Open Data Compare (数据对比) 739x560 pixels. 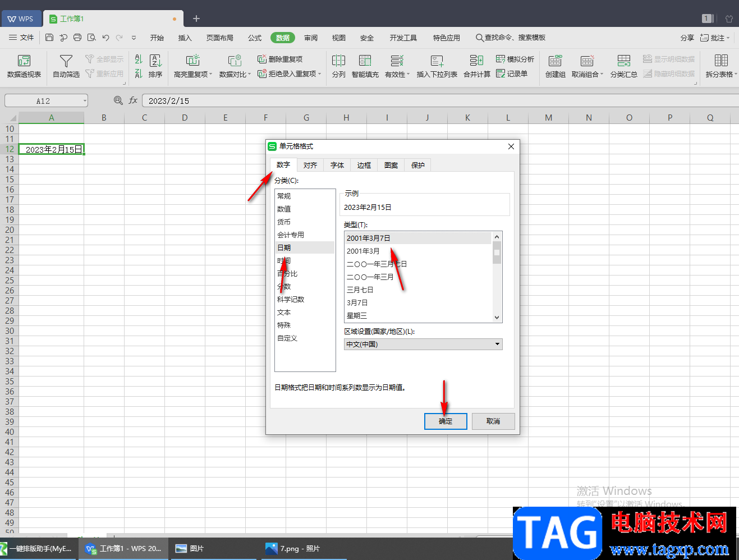[x=235, y=66]
